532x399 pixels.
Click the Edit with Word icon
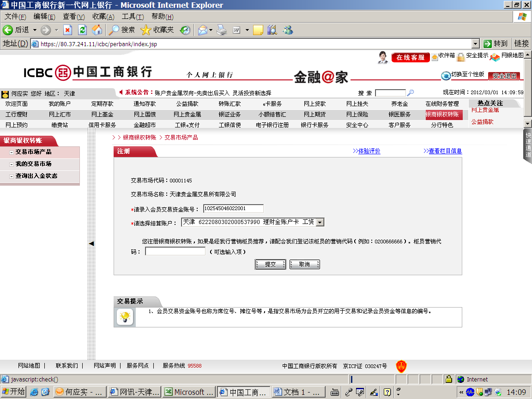click(236, 30)
